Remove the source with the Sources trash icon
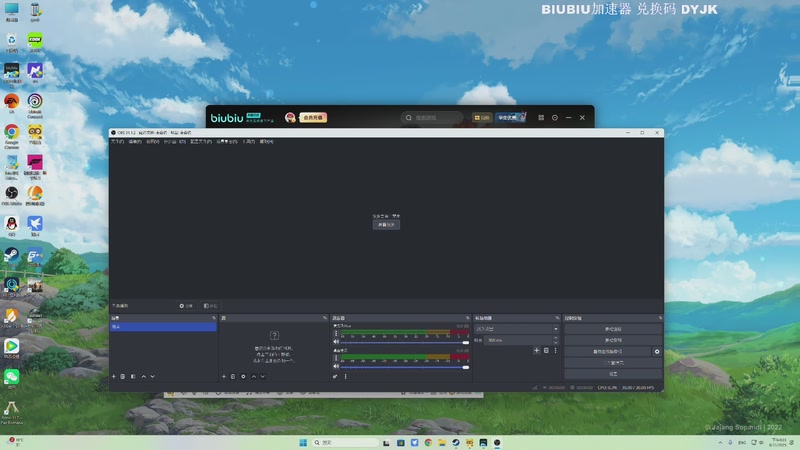Viewport: 800px width, 450px height. tap(233, 377)
